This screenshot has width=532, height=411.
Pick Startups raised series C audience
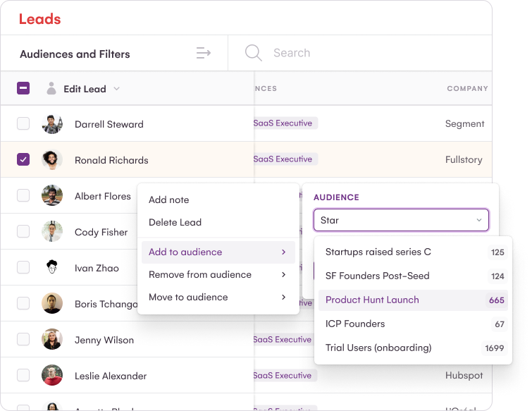[413, 252]
